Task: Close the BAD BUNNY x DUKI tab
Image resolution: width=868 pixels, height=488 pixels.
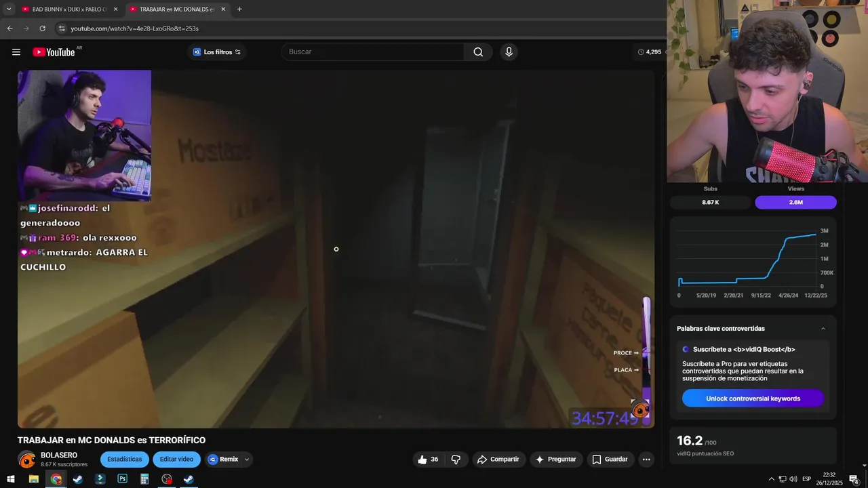Action: click(x=115, y=9)
